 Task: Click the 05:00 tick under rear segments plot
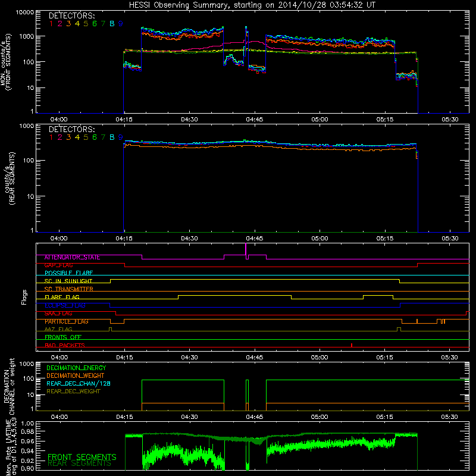click(320, 239)
